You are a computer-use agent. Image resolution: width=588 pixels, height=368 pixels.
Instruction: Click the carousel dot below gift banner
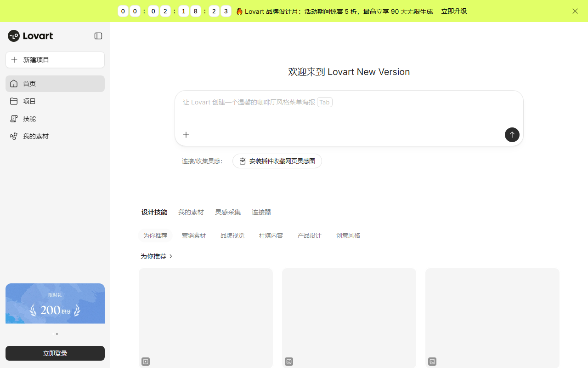coord(57,334)
